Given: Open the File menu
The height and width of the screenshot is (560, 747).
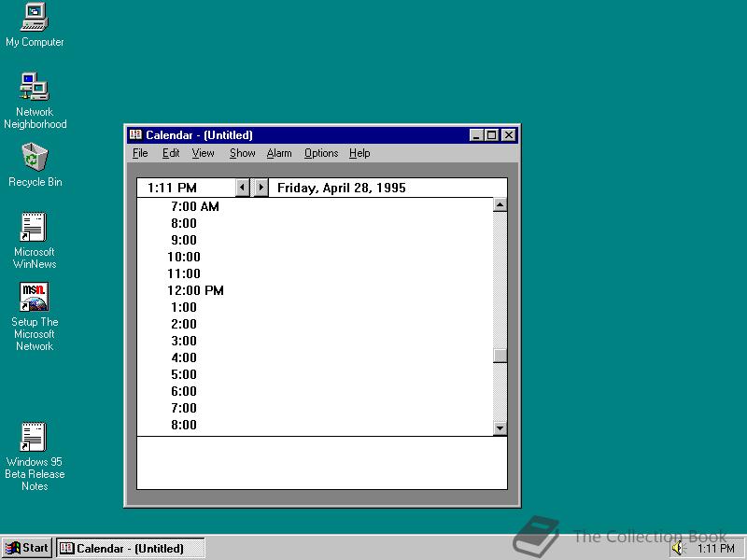Looking at the screenshot, I should tap(140, 153).
